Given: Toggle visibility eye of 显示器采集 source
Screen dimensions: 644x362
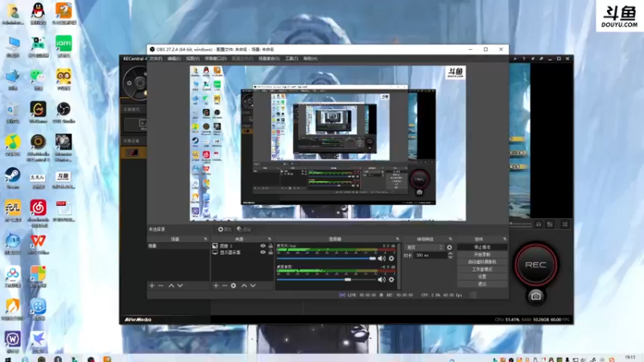Looking at the screenshot, I should (x=263, y=253).
